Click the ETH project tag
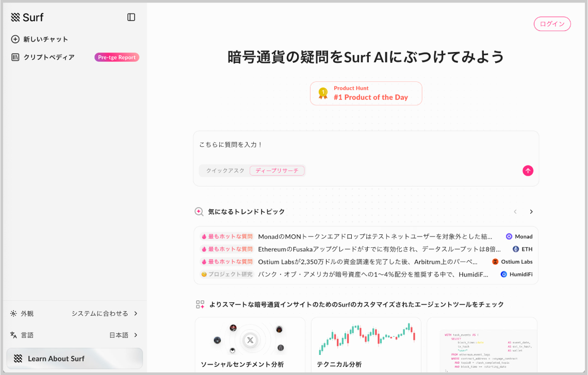The width and height of the screenshot is (588, 375). click(522, 249)
